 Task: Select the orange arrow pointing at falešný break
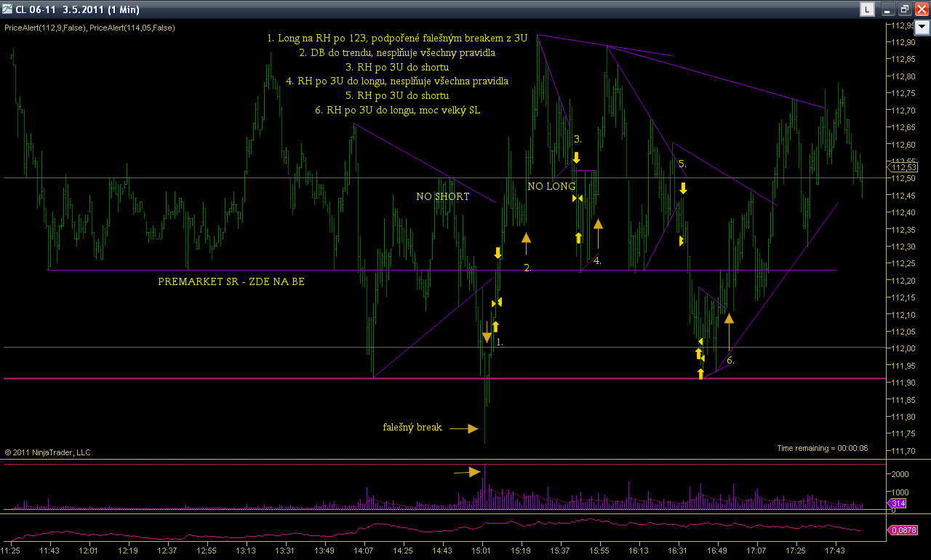463,428
